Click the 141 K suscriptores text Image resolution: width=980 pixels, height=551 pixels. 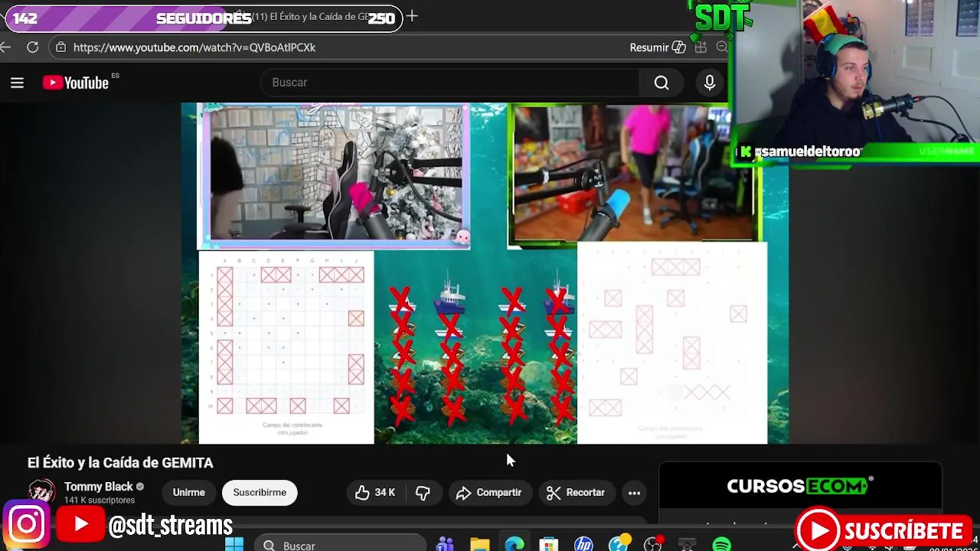point(100,500)
